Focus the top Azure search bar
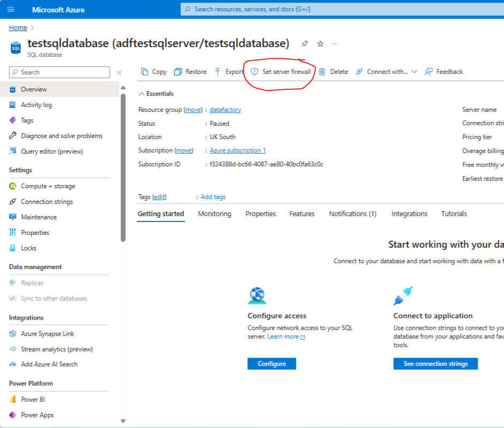Image resolution: width=504 pixels, height=428 pixels. coord(342,9)
